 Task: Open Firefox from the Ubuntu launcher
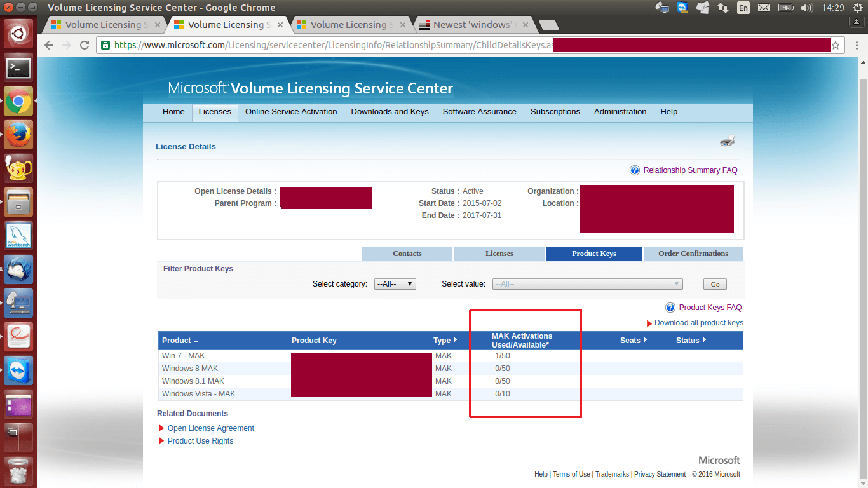pos(18,135)
